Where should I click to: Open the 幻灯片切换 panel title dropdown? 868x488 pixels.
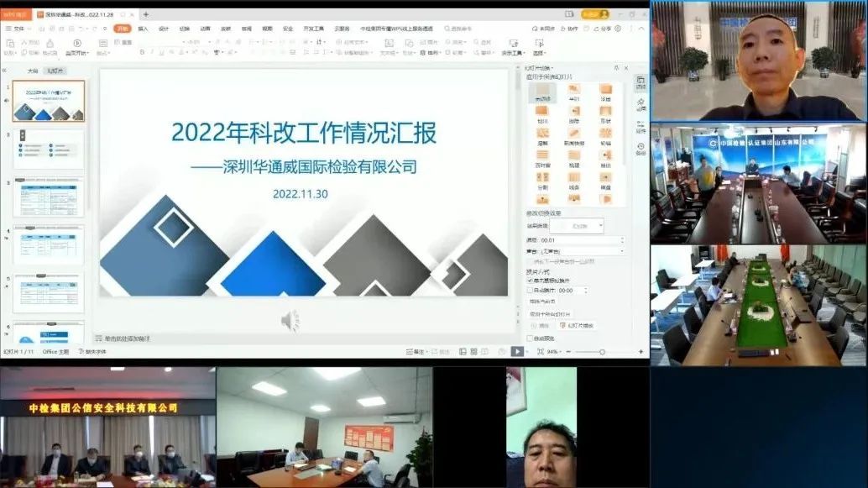(x=539, y=67)
